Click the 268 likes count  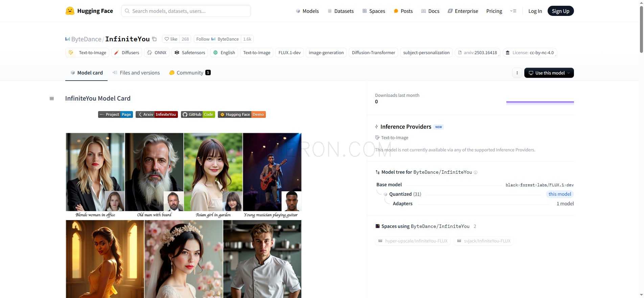click(x=185, y=39)
